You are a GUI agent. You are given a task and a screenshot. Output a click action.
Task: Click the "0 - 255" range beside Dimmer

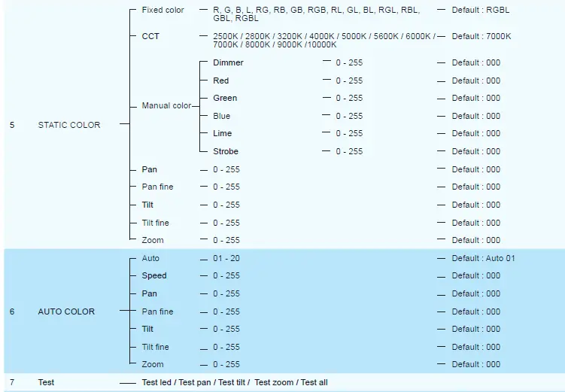[x=349, y=62]
